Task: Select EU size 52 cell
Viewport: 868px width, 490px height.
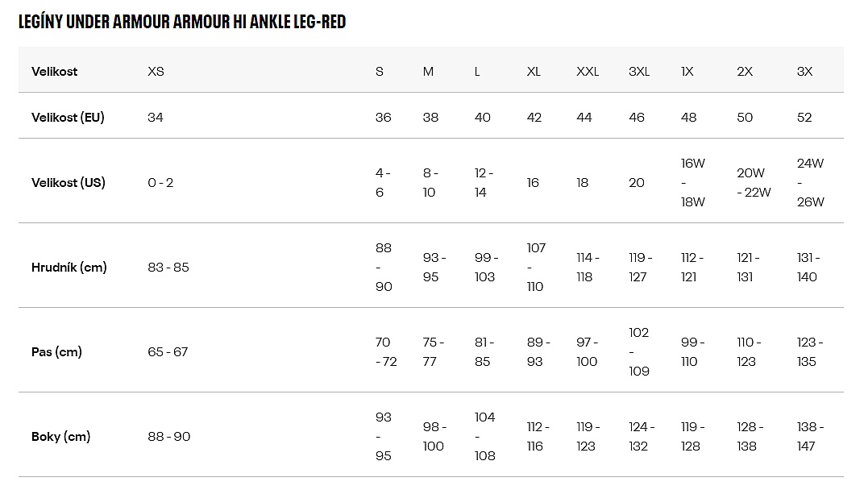Action: (804, 118)
